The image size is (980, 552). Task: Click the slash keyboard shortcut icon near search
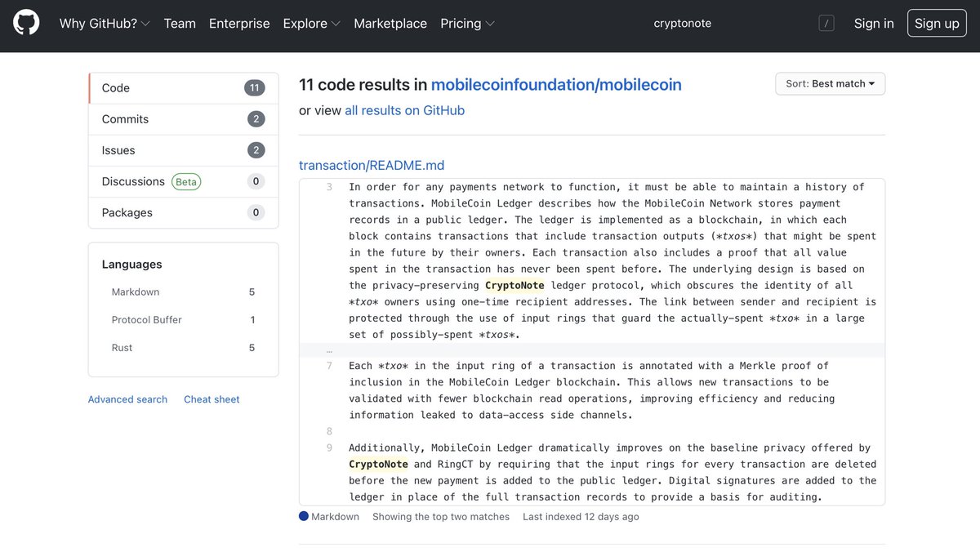[826, 23]
